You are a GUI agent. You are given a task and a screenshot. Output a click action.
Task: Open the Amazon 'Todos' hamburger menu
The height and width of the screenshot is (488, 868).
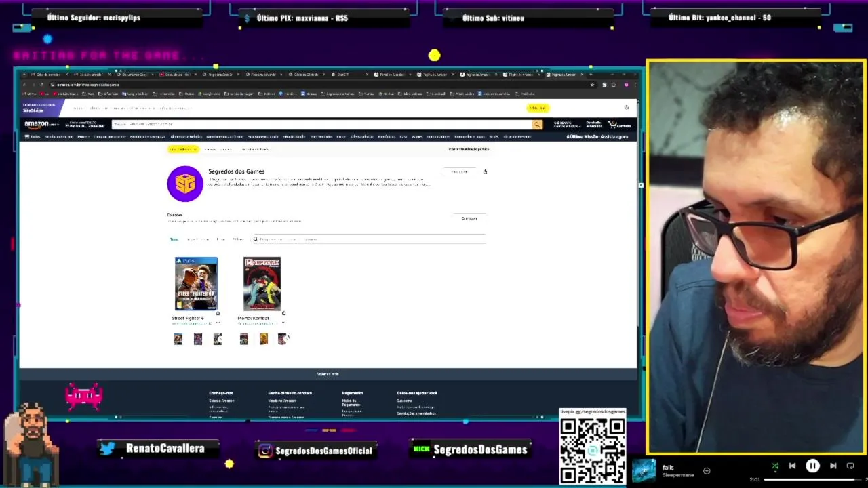point(33,136)
